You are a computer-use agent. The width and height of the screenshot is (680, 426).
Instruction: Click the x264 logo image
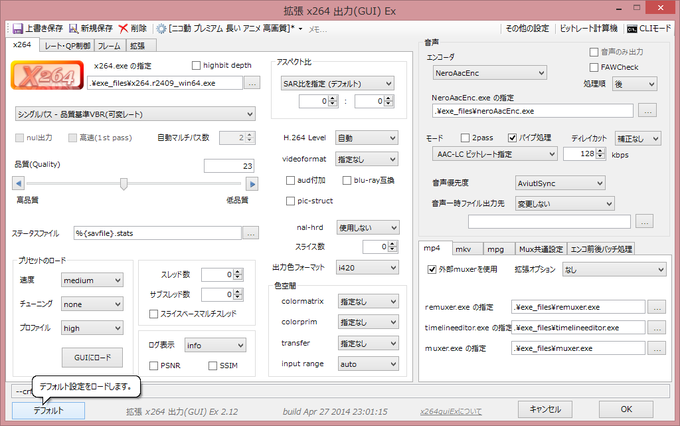pos(47,75)
